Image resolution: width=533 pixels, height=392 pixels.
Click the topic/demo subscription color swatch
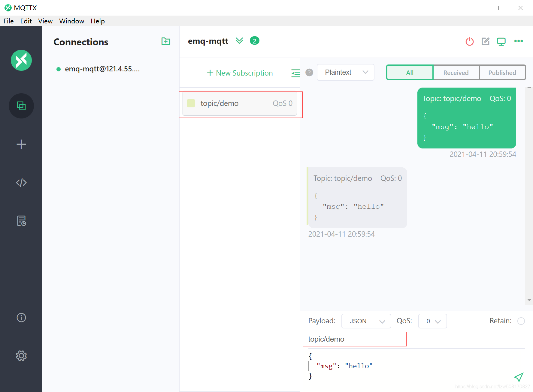click(x=191, y=103)
